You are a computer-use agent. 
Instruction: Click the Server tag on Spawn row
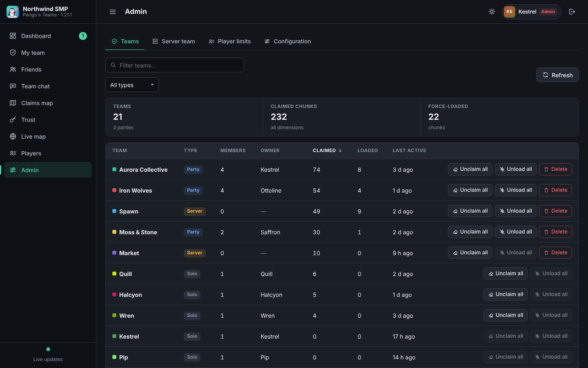[x=195, y=211]
